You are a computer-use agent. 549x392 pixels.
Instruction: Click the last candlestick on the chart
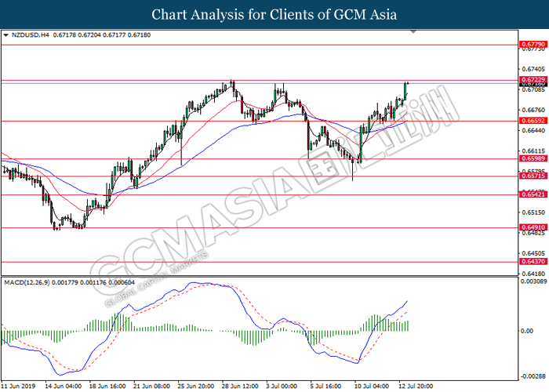408,88
